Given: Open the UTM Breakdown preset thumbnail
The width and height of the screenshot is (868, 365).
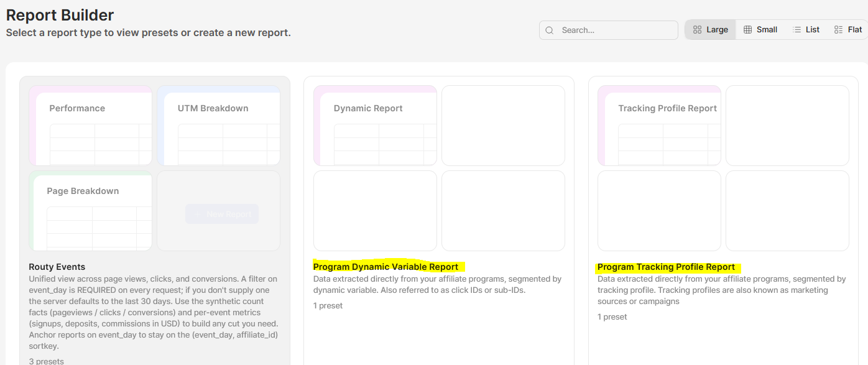Looking at the screenshot, I should 218,126.
